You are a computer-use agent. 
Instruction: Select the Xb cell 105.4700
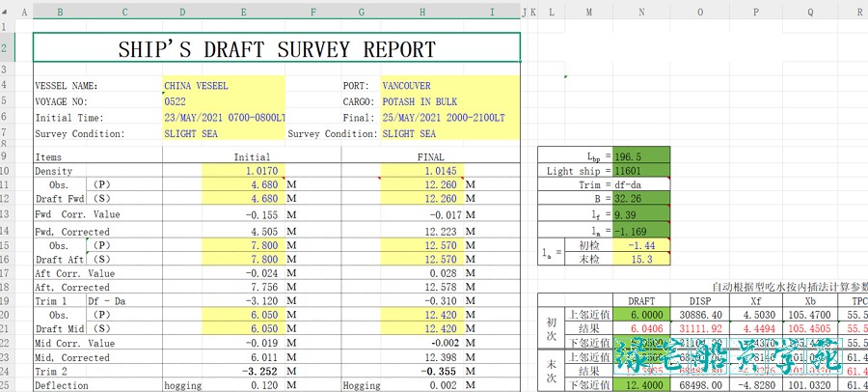coord(810,315)
